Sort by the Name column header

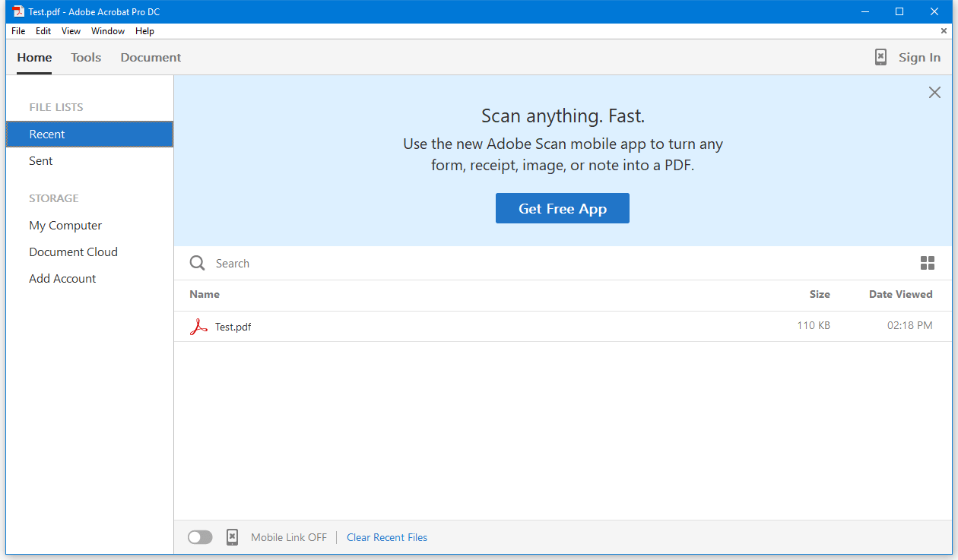click(x=205, y=294)
